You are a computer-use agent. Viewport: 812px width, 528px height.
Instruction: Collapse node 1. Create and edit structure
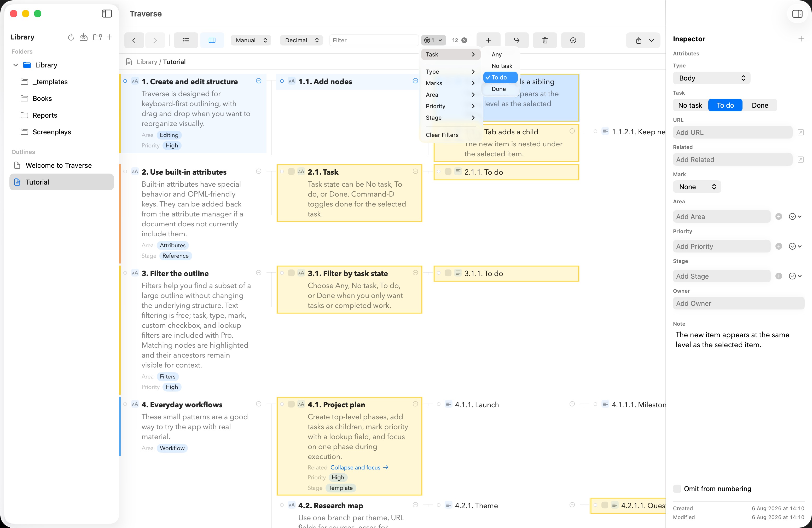259,81
